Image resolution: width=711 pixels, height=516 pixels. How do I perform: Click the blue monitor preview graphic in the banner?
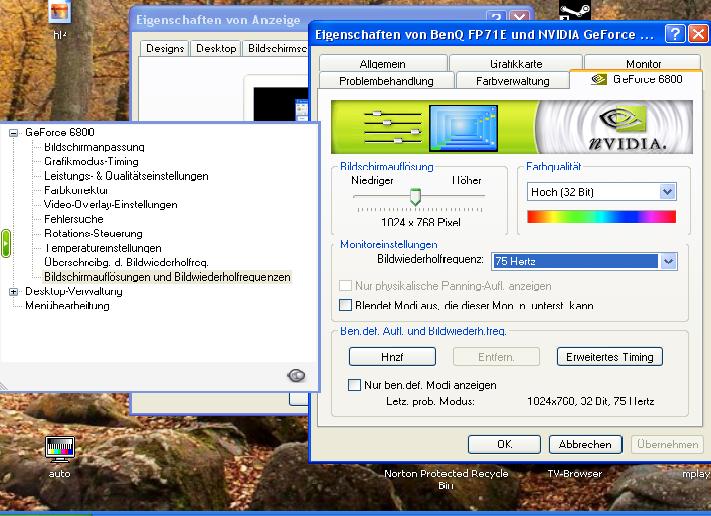pyautogui.click(x=463, y=128)
